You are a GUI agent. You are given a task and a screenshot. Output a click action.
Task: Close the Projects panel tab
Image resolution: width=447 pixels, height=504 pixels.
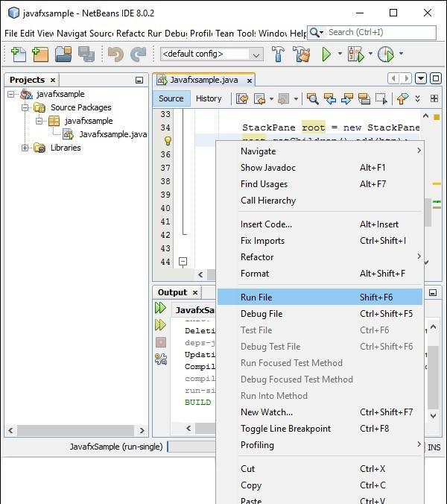[53, 80]
